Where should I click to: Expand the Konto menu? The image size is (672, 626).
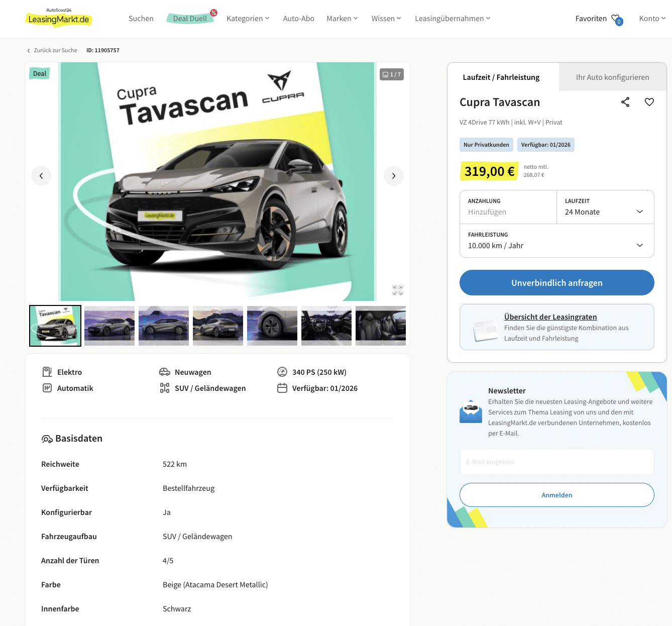652,19
